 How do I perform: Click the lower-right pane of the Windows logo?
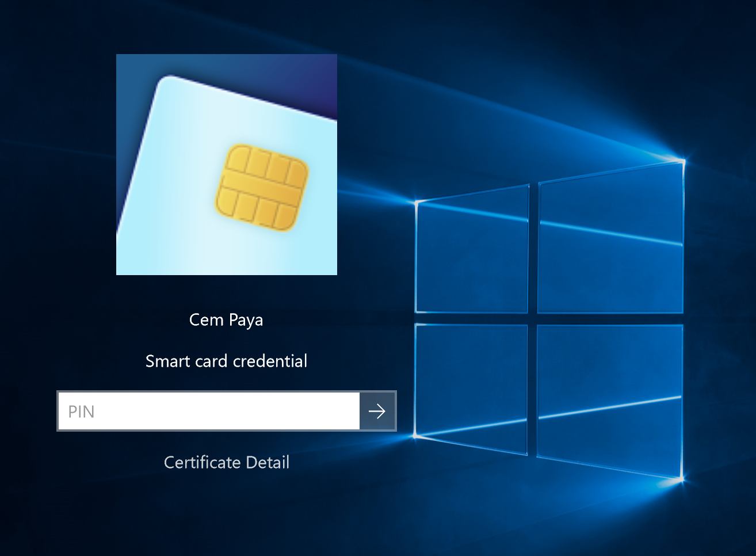pyautogui.click(x=610, y=397)
